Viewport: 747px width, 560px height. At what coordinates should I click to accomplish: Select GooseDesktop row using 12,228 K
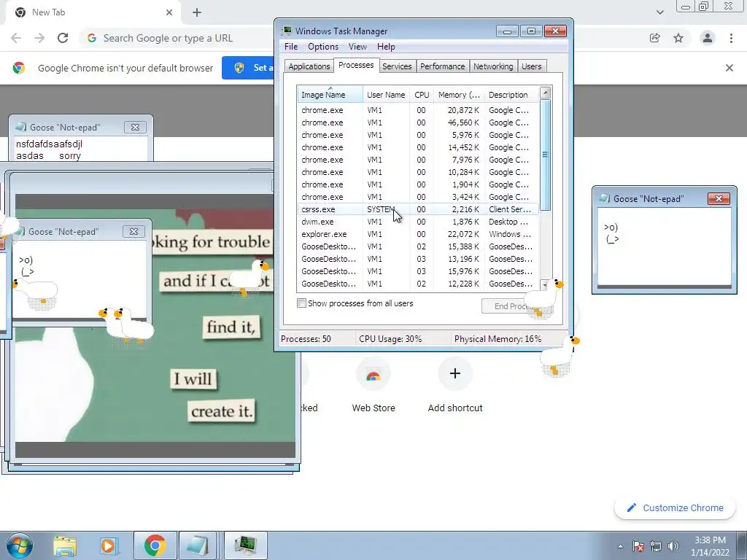417,284
